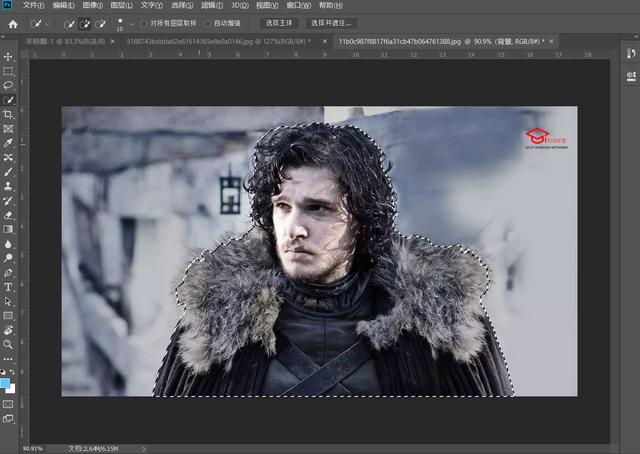Open the 视图 menu

(x=267, y=5)
